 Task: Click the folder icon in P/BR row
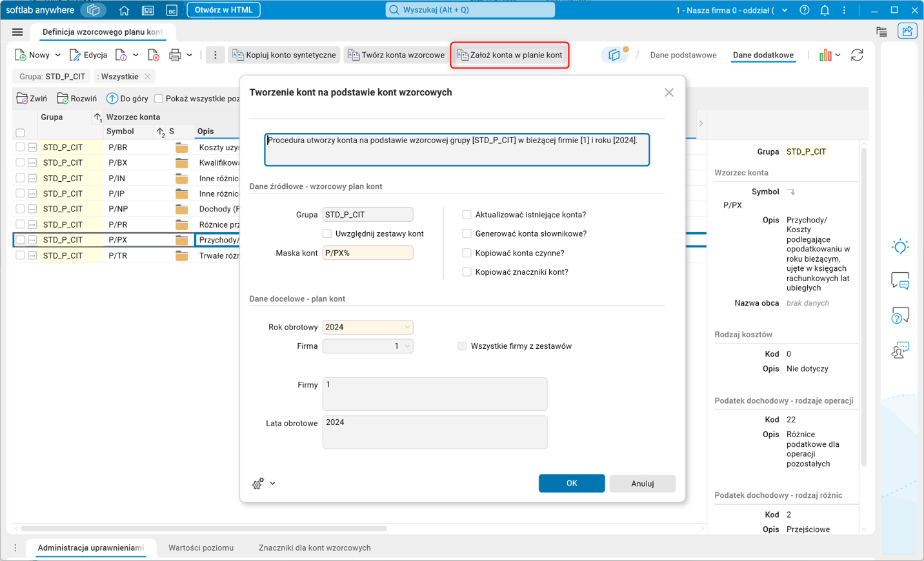[182, 148]
